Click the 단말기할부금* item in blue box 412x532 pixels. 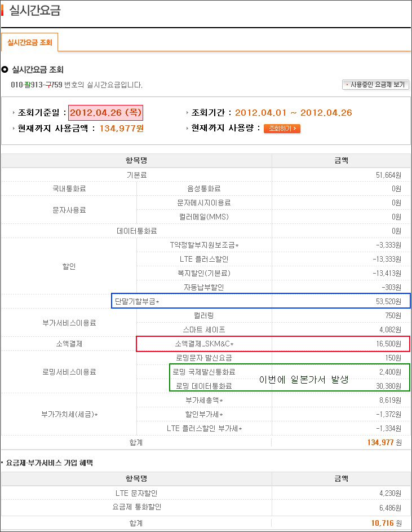point(137,301)
